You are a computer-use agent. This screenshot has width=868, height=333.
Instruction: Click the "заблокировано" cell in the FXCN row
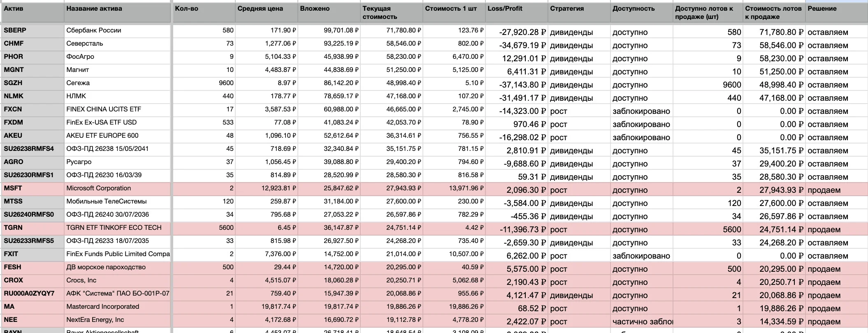pos(641,111)
